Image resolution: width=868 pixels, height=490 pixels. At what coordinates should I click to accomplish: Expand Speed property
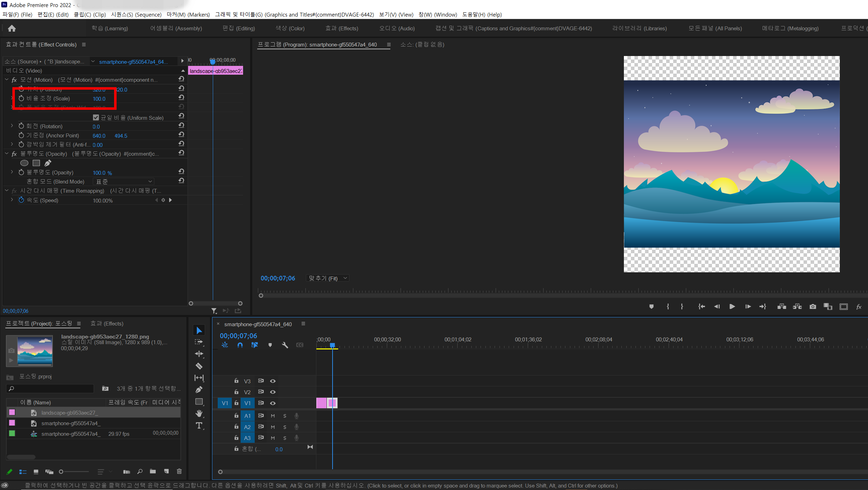pyautogui.click(x=12, y=200)
